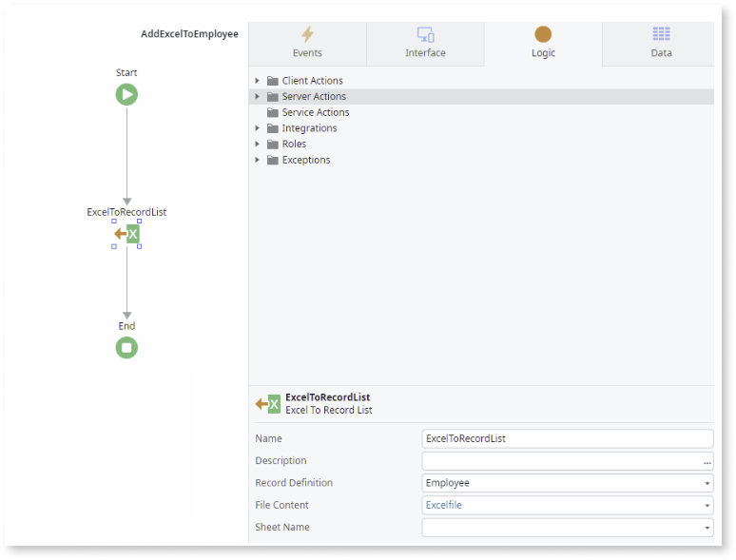736x560 pixels.
Task: Select the ExcelToRecordList node in flow
Action: click(x=127, y=234)
